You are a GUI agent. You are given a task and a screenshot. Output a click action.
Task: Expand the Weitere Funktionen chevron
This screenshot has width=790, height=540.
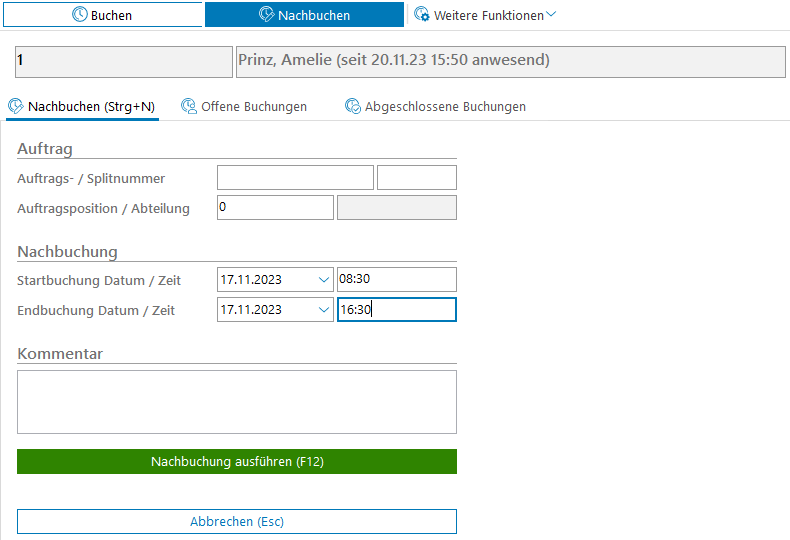(551, 15)
